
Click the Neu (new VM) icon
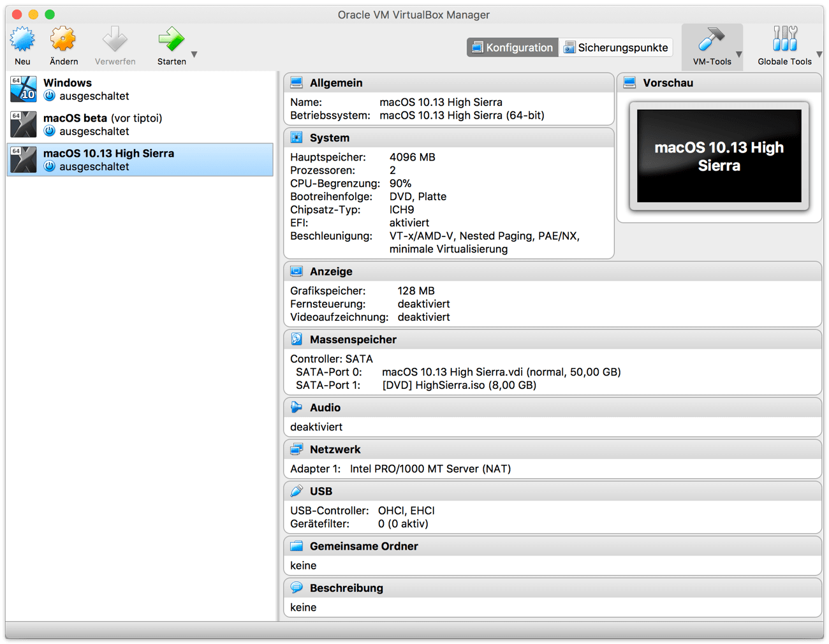coord(22,40)
